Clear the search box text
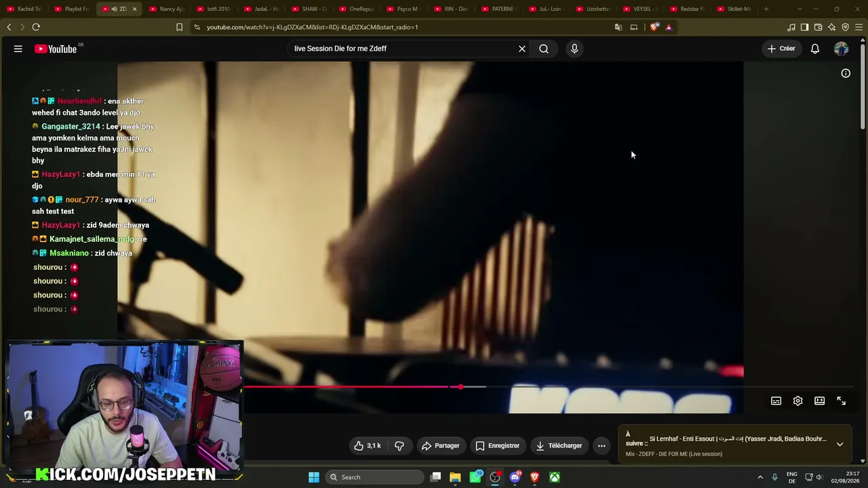Image resolution: width=868 pixels, height=488 pixels. [x=522, y=49]
